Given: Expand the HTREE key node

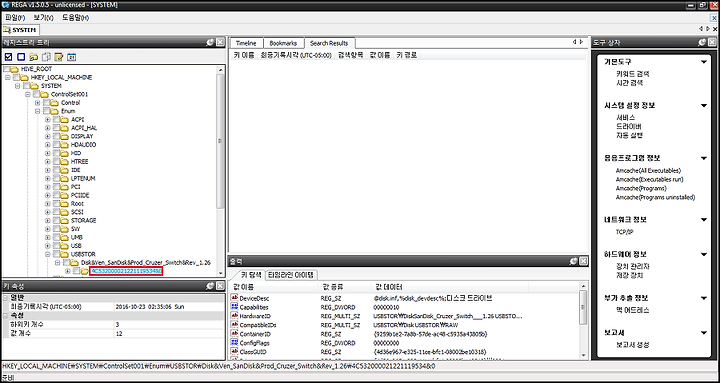Looking at the screenshot, I should click(48, 162).
